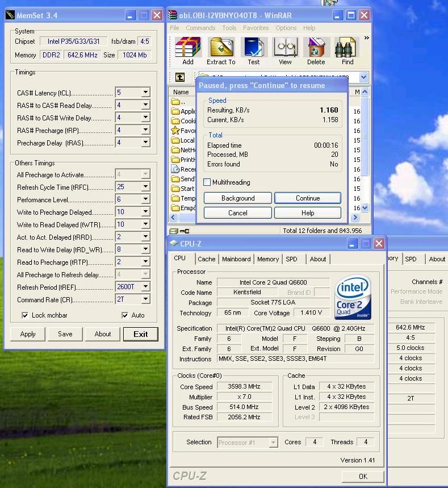Image resolution: width=448 pixels, height=488 pixels.
Task: Click the up-one-level folder icon in WinRAR
Action: pos(180,77)
